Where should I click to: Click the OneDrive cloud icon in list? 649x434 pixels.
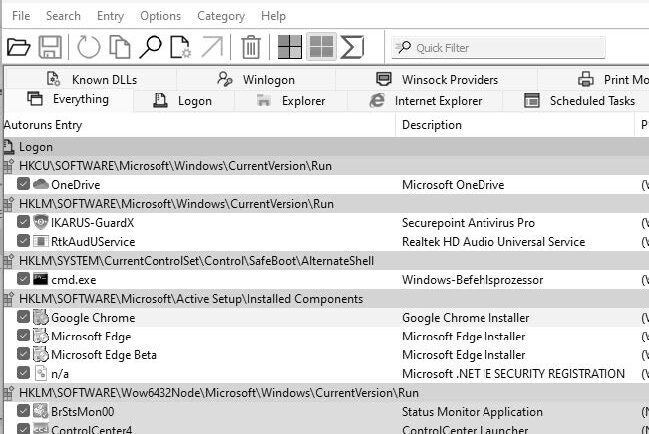[41, 184]
